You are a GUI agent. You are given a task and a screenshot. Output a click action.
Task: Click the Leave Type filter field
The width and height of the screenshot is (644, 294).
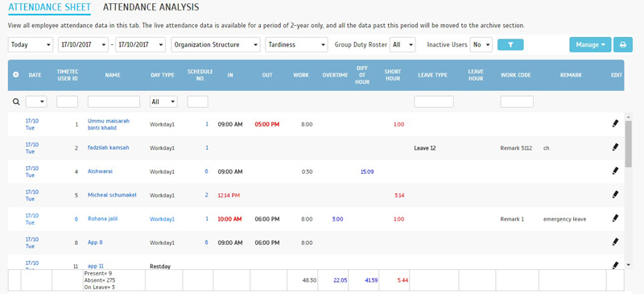[x=434, y=101]
